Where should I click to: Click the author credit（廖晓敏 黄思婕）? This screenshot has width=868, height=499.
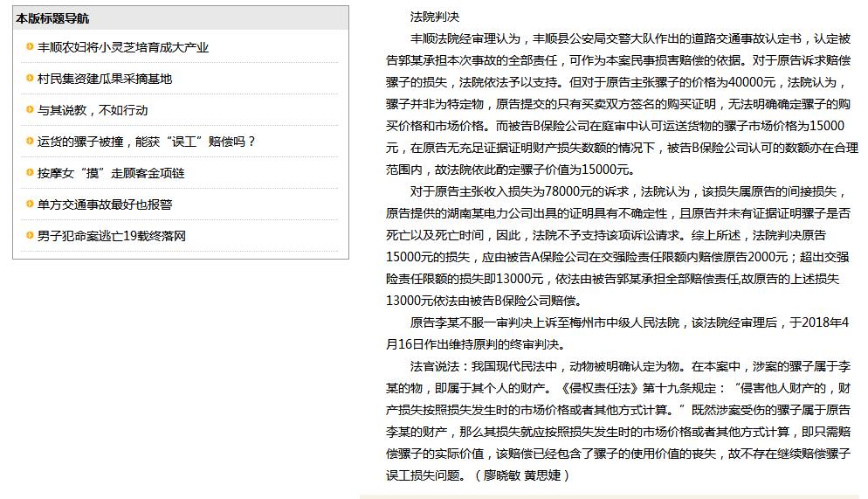click(x=522, y=475)
